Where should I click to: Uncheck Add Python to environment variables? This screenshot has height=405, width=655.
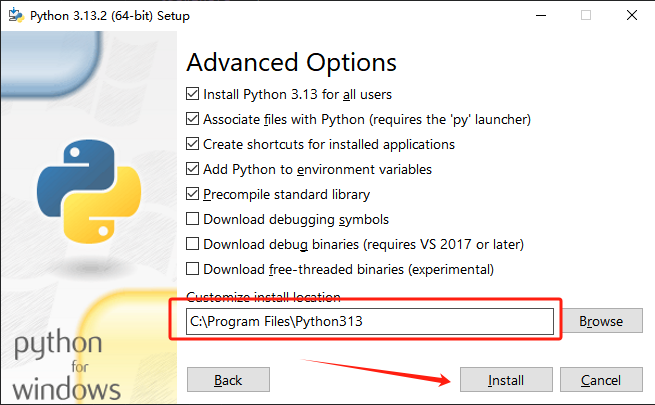pos(192,169)
